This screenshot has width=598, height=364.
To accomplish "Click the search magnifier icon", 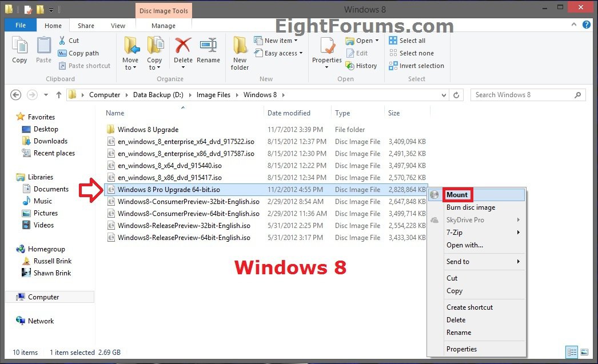I will coord(578,95).
